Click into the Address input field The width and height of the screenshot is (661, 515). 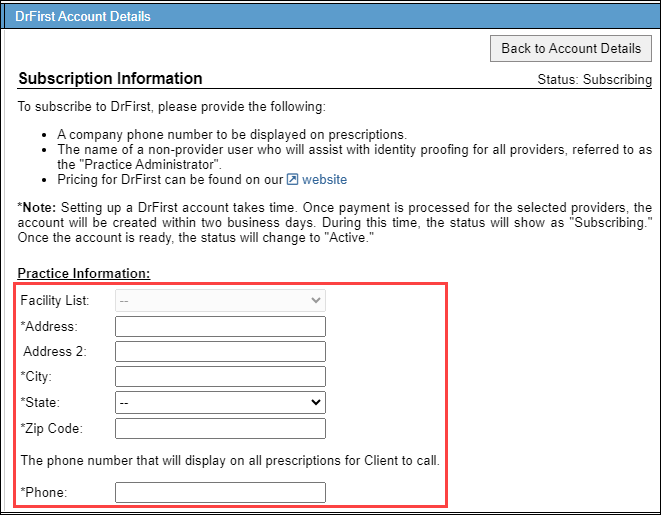pos(220,327)
